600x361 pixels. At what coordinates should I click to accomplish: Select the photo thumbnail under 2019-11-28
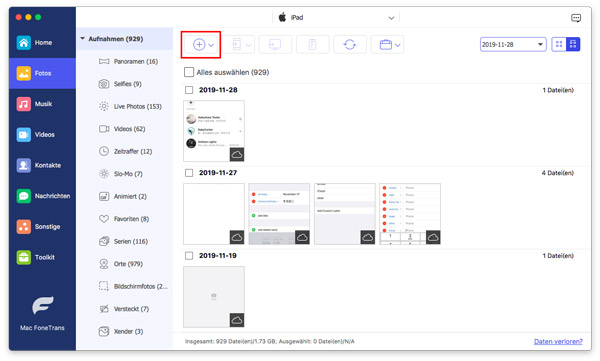(x=214, y=131)
